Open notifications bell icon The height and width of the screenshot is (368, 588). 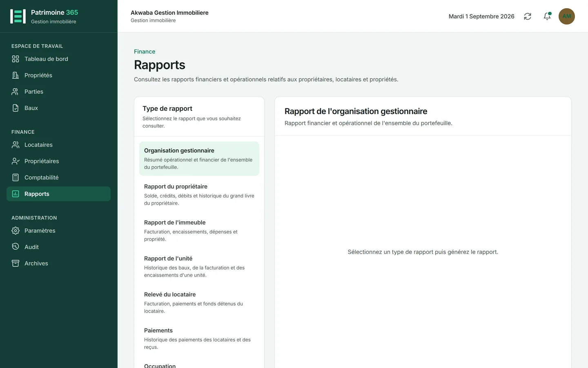click(x=547, y=16)
